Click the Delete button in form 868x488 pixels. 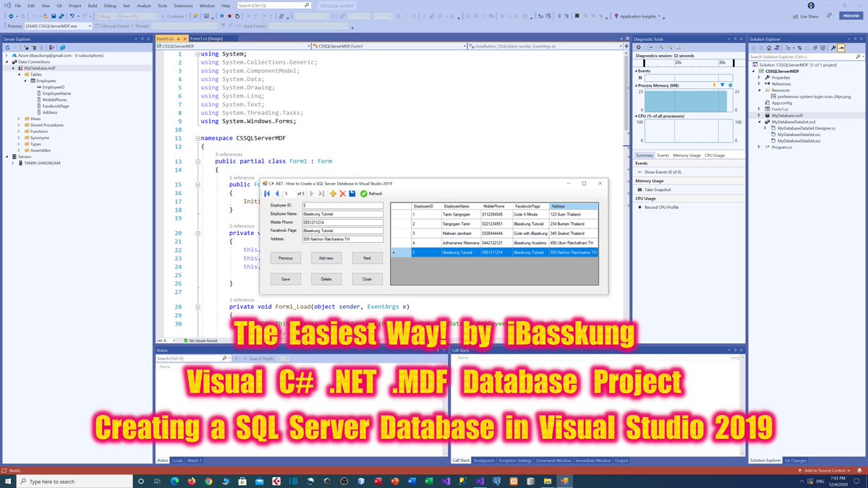pyautogui.click(x=326, y=279)
